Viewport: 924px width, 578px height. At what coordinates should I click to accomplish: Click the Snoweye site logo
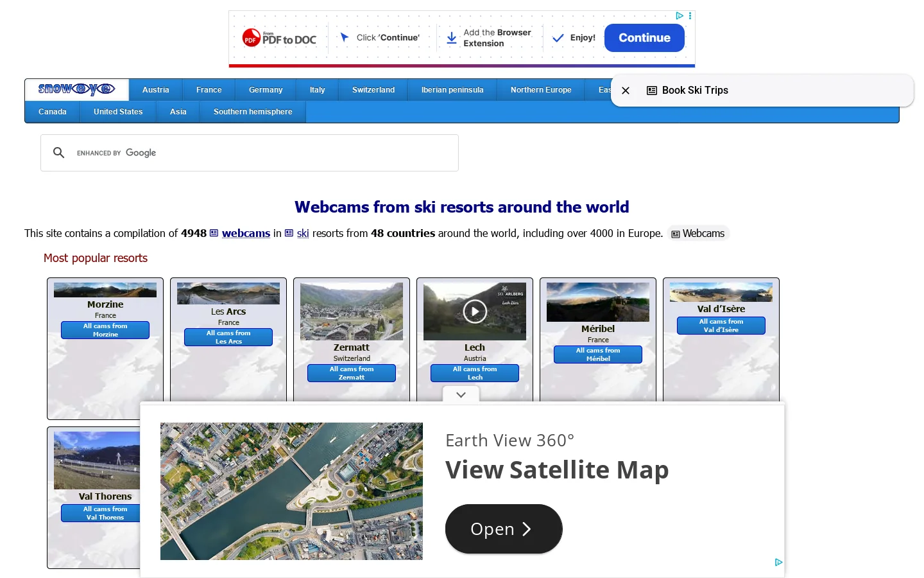tap(76, 89)
